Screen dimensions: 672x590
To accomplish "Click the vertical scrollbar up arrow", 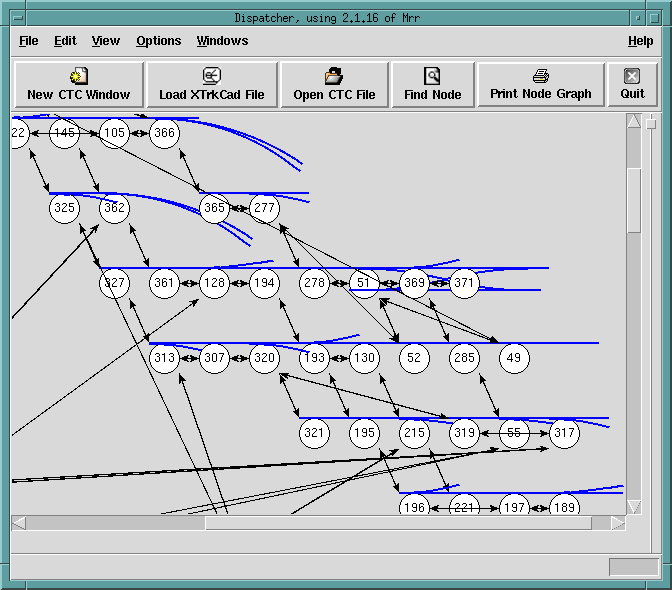I will (x=634, y=121).
